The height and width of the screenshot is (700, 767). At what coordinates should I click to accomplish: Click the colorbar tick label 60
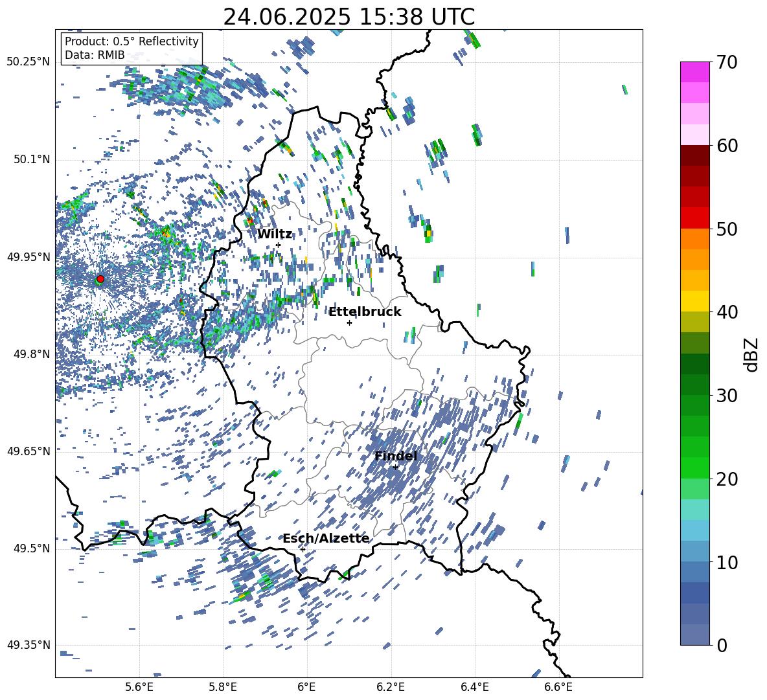click(x=726, y=146)
